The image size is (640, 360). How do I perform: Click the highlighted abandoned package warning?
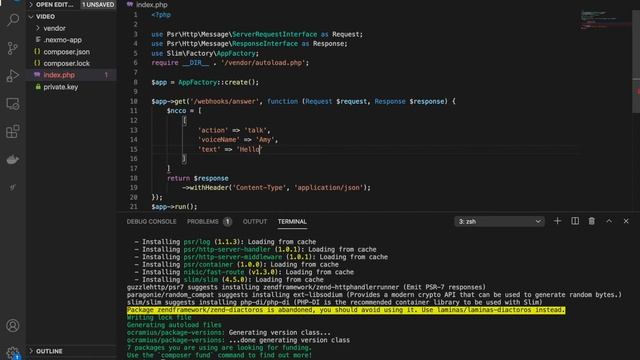[346, 310]
